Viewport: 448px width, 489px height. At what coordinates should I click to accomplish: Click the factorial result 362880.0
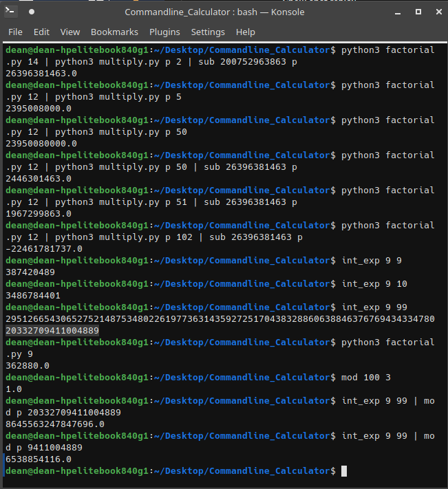pyautogui.click(x=28, y=366)
